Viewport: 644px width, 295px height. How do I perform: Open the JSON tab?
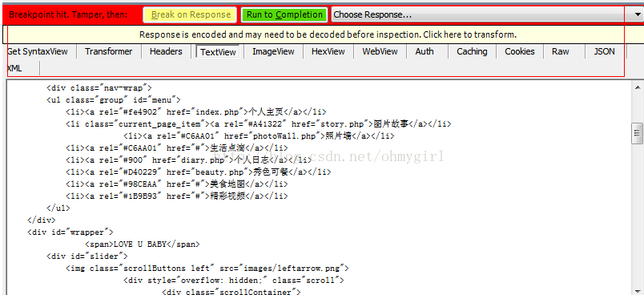pyautogui.click(x=604, y=51)
